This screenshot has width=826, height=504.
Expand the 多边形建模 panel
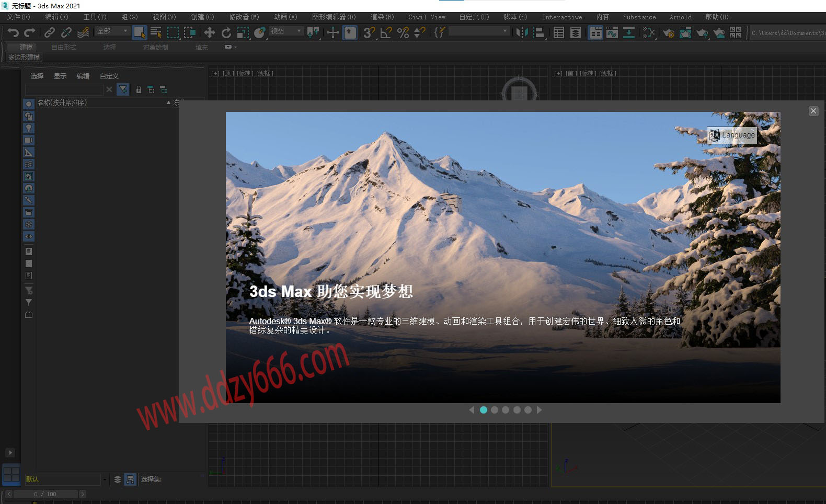click(24, 57)
